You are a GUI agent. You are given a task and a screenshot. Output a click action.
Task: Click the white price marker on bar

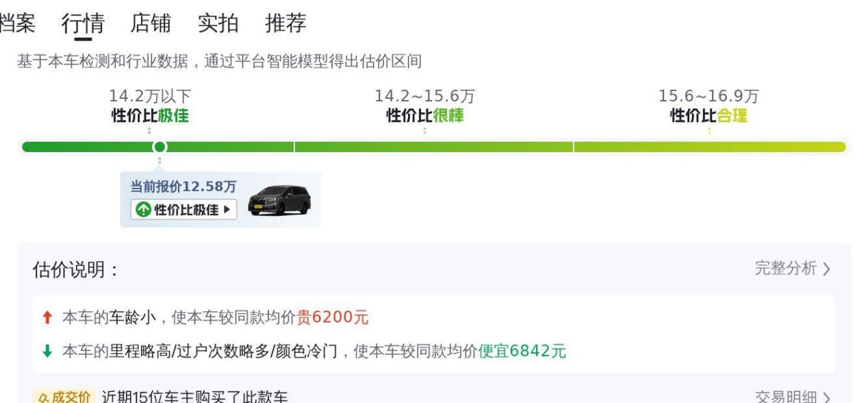[159, 147]
